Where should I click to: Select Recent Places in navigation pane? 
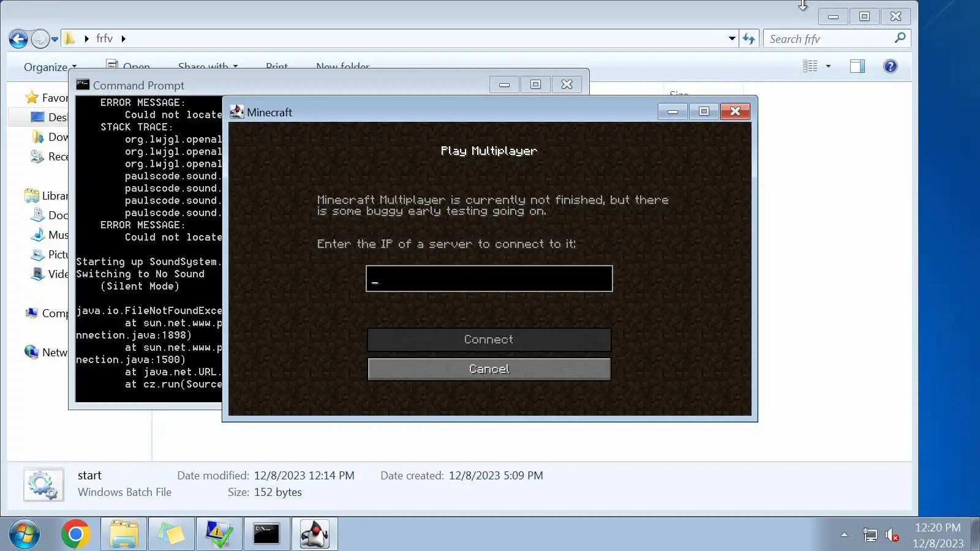tap(50, 156)
